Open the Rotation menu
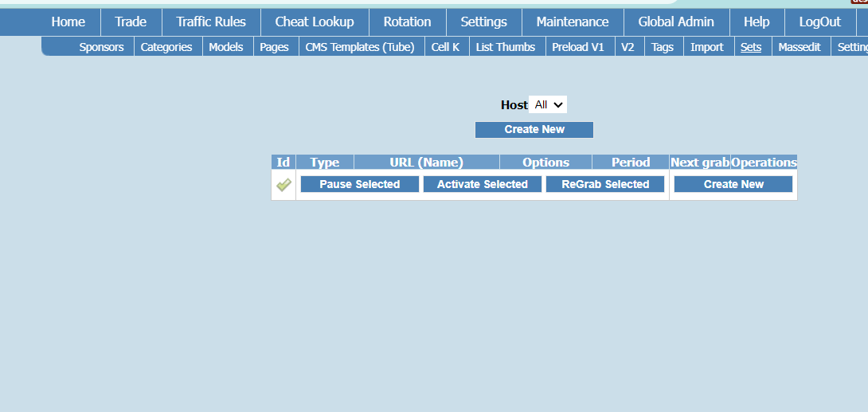The height and width of the screenshot is (412, 868). [408, 22]
